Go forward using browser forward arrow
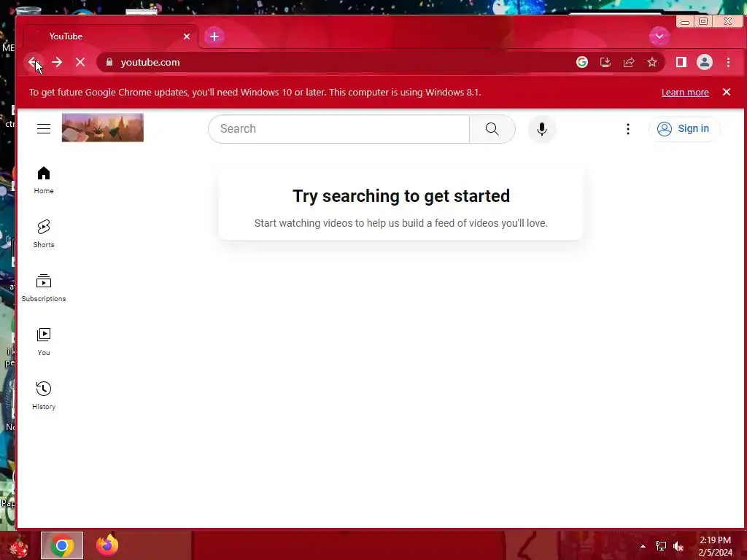The image size is (747, 560). [57, 62]
